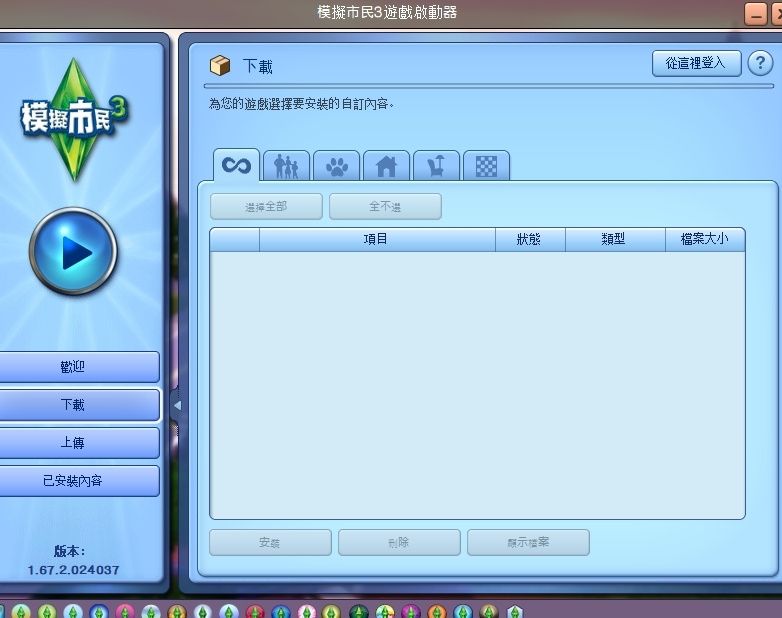Click the white hexagonal pack icon ending the bottom row
The image size is (782, 618).
point(515,612)
